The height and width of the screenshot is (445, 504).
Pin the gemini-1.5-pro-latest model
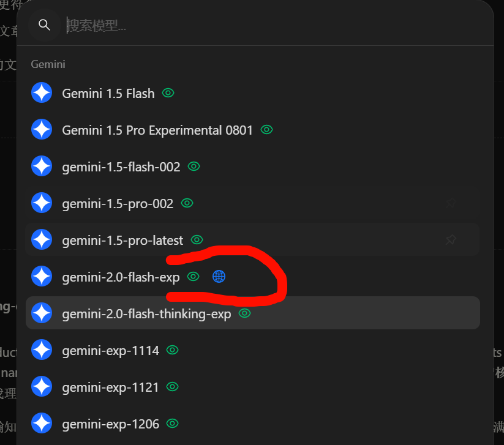451,240
